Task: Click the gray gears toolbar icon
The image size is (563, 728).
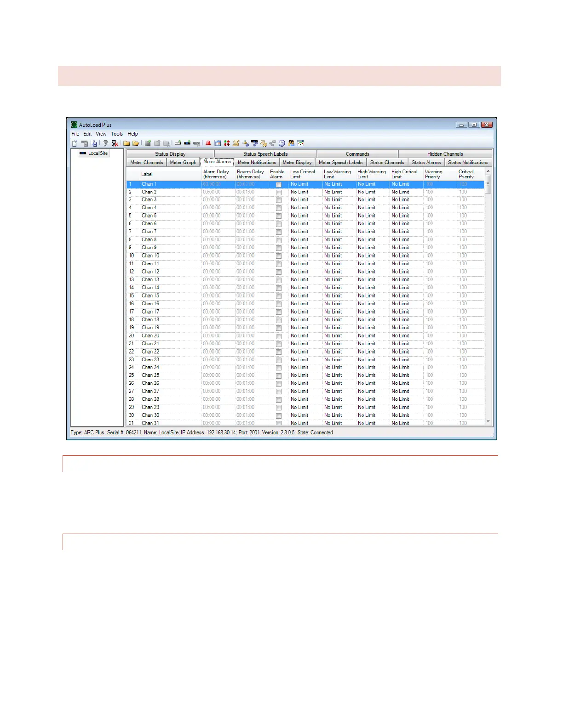Action: tap(272, 143)
